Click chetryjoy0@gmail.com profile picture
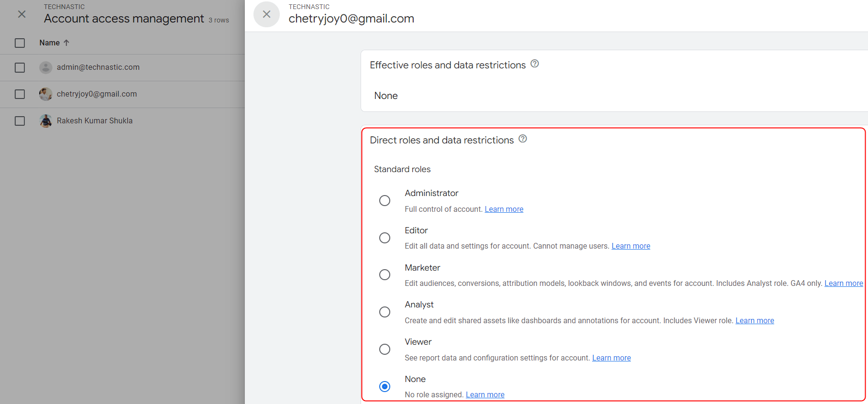 pyautogui.click(x=45, y=94)
